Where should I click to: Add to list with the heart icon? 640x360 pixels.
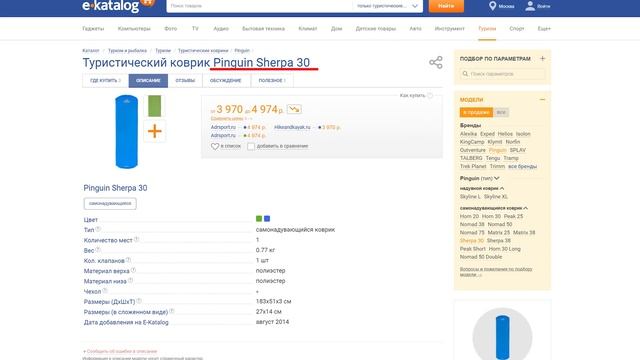pyautogui.click(x=215, y=146)
